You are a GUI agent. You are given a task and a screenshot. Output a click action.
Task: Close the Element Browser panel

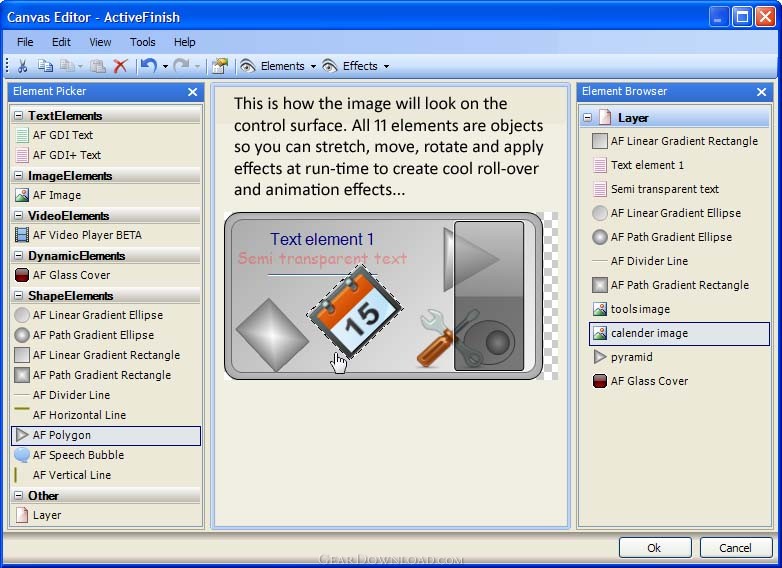point(761,92)
